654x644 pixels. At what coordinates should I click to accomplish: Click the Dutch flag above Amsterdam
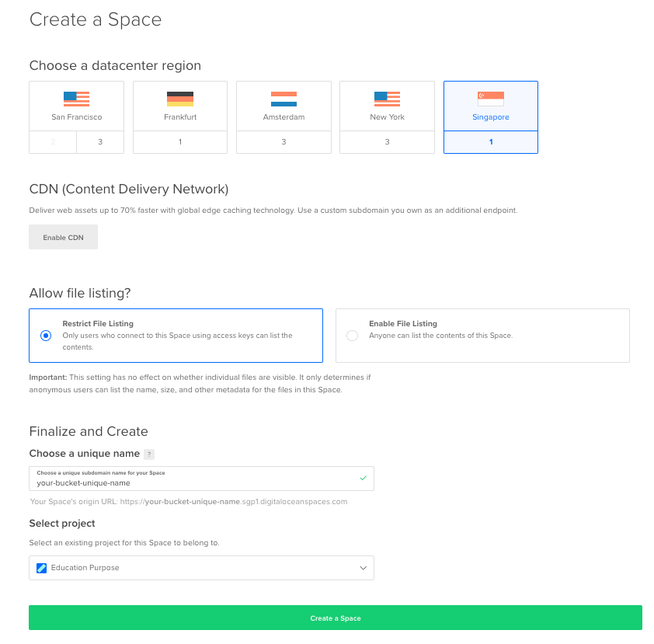[x=284, y=99]
